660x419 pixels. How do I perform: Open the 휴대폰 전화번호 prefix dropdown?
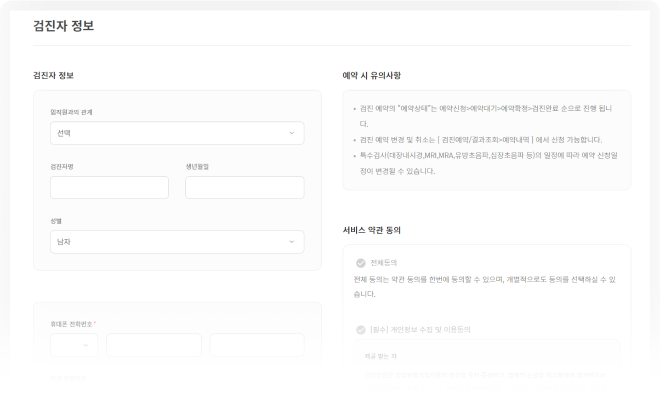click(74, 345)
